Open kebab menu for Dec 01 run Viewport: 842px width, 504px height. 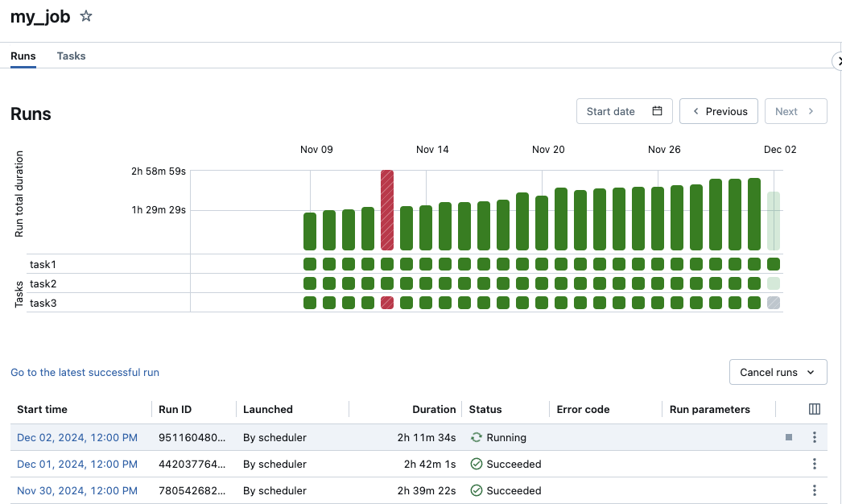tap(814, 464)
